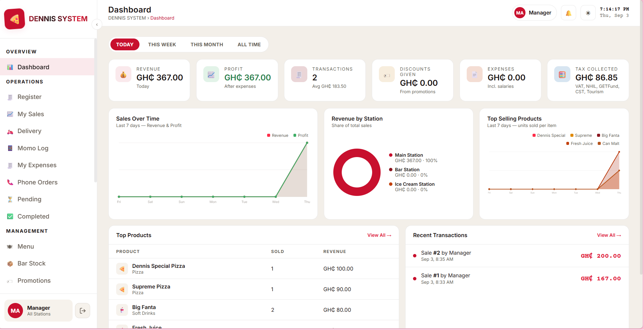Click the Menu plate icon

point(10,247)
